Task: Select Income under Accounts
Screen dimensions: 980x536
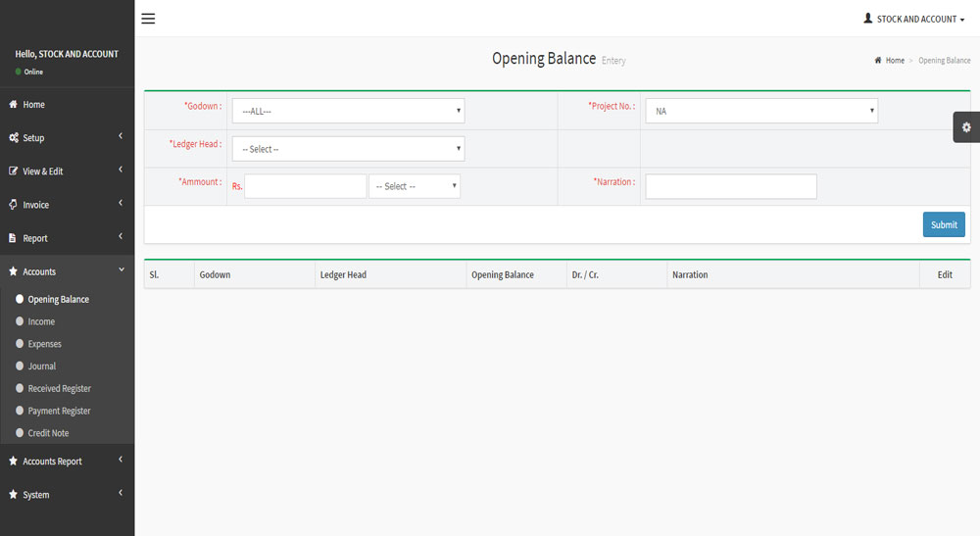Action: pos(41,321)
